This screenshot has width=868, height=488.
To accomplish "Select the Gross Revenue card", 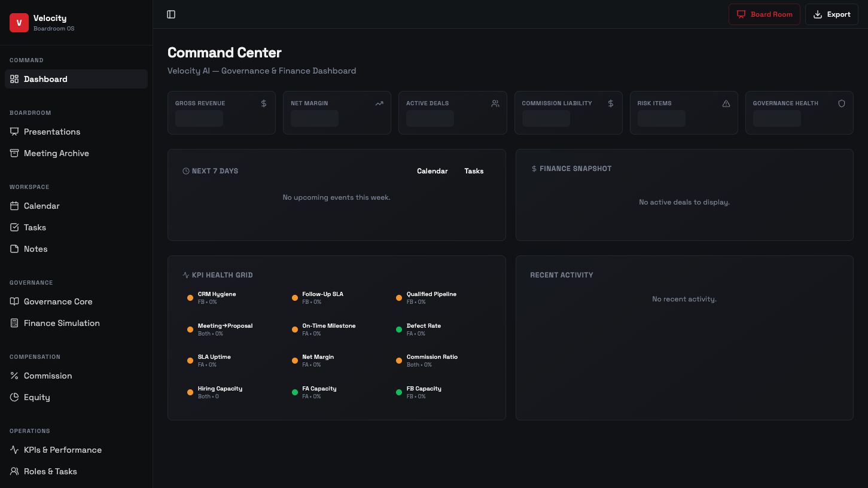I will pyautogui.click(x=221, y=112).
